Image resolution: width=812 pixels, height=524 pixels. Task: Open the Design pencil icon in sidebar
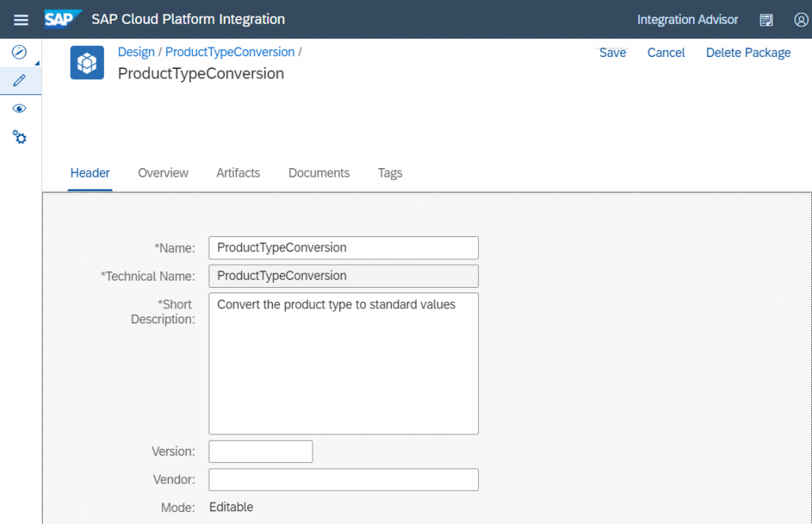click(x=19, y=80)
